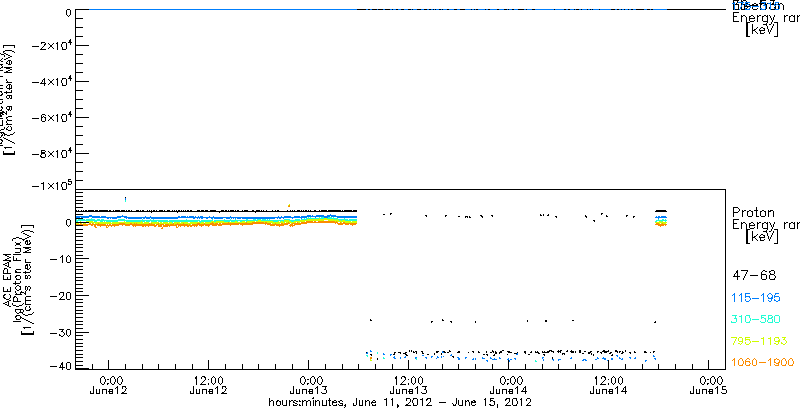Click the blue 115-195 legend entry
The height and width of the screenshot is (410, 800).
(x=756, y=298)
